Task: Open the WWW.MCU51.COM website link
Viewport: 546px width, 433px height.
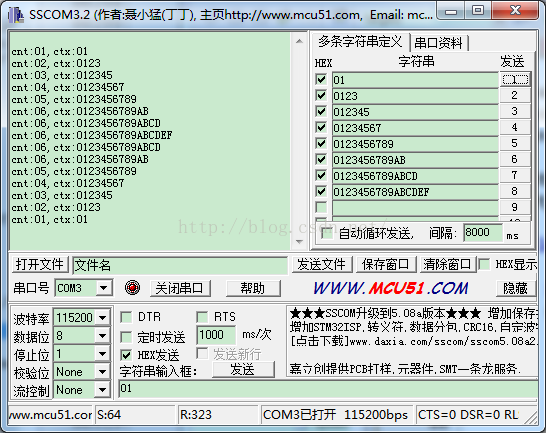Action: 391,288
